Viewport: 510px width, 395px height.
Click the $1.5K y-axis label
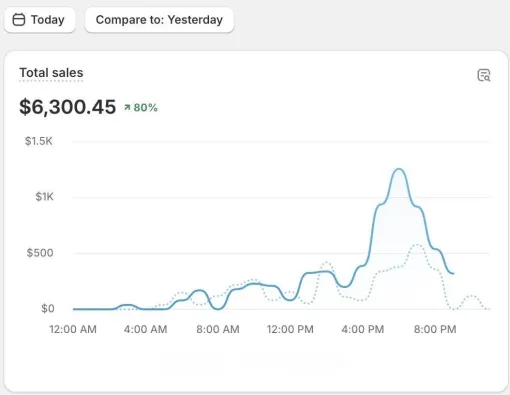(x=39, y=141)
